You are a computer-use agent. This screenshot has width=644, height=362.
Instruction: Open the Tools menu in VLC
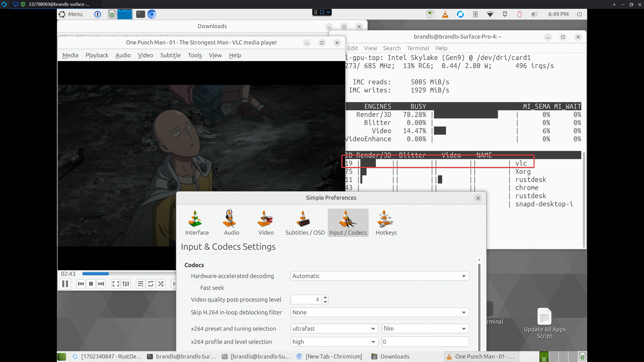(195, 55)
